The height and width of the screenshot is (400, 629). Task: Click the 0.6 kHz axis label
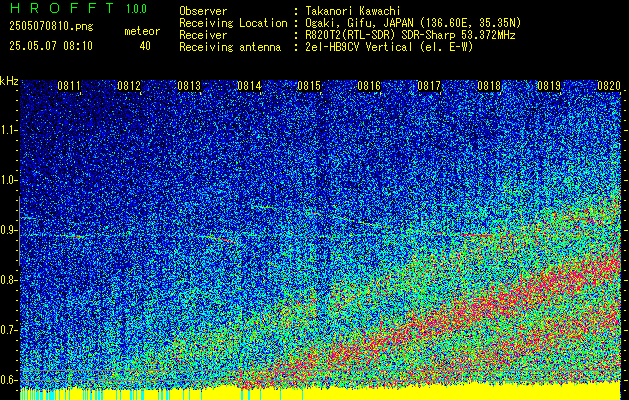pyautogui.click(x=8, y=380)
